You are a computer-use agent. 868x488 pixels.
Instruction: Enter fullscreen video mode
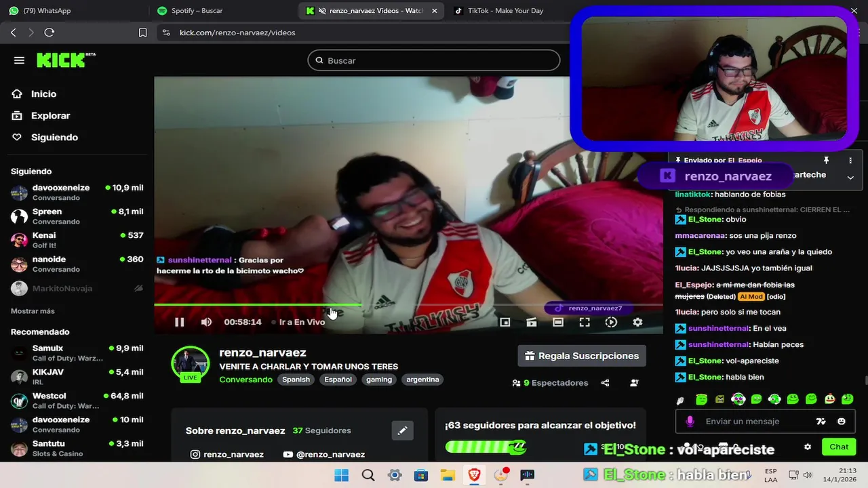(x=585, y=323)
